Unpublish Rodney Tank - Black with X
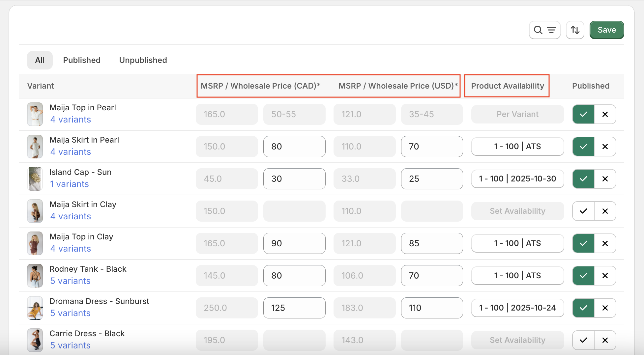644x355 pixels. coord(605,276)
